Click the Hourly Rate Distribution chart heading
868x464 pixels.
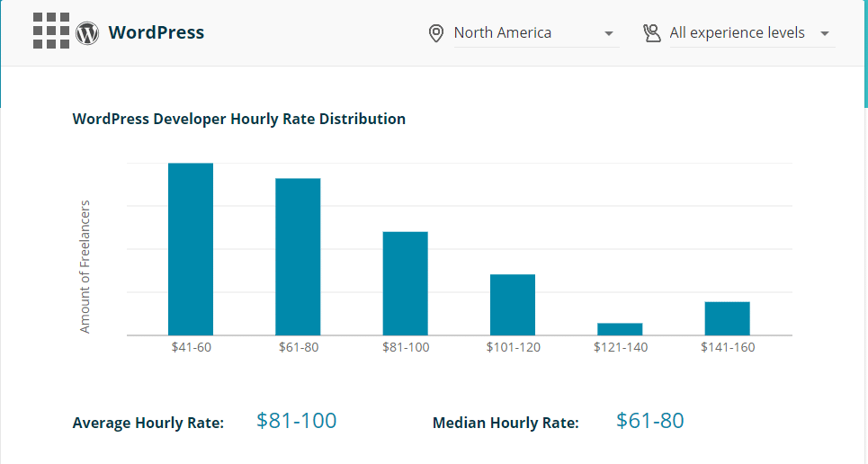238,119
